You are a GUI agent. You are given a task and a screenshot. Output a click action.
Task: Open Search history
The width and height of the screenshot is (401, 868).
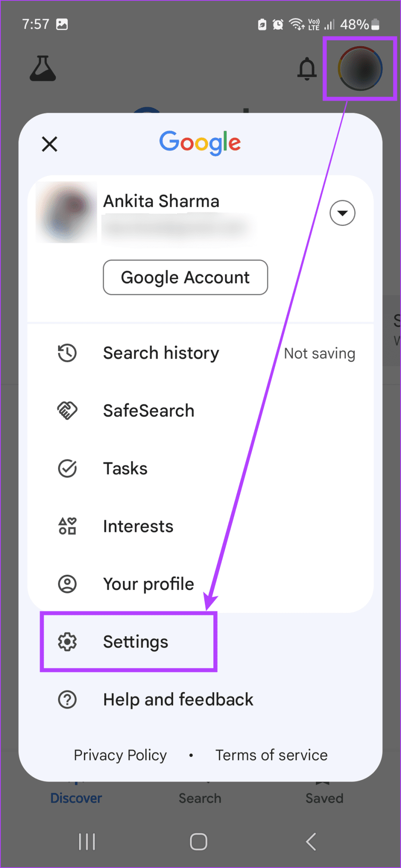[201, 353]
